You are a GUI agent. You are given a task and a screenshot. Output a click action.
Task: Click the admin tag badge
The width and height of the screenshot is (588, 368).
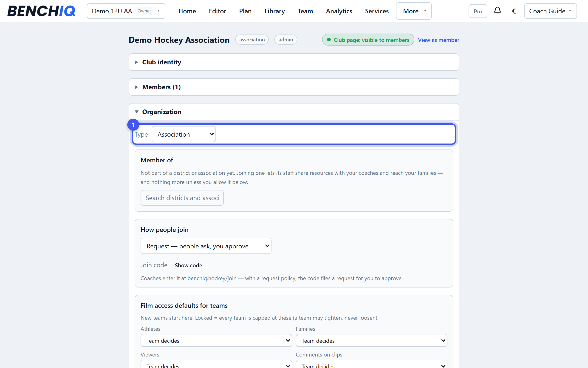(x=286, y=40)
